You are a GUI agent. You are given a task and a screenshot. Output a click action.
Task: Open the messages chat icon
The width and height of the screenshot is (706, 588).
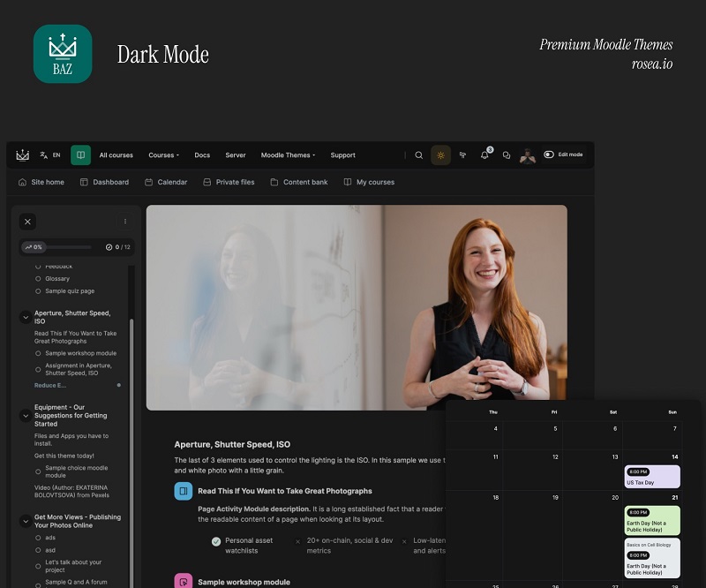tap(507, 155)
